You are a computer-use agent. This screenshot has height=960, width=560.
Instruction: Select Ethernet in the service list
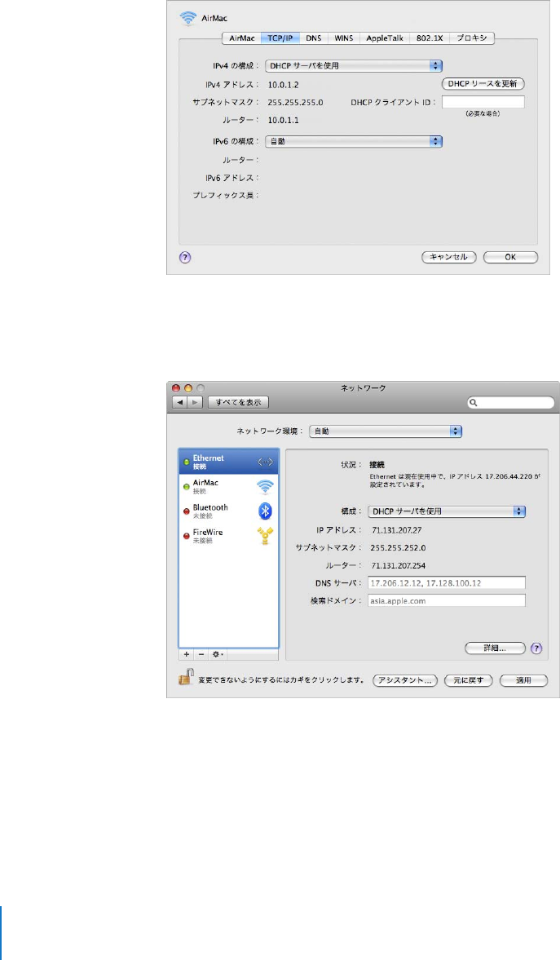pyautogui.click(x=228, y=462)
